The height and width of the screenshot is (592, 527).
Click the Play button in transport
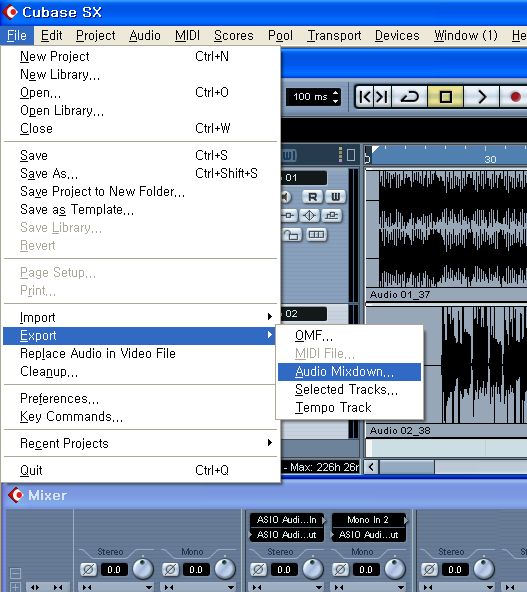(481, 97)
